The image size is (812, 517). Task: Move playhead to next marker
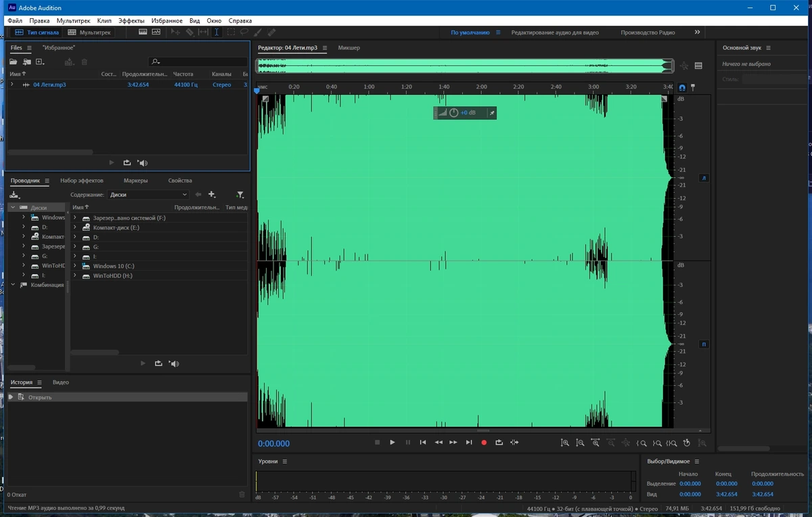click(x=469, y=443)
